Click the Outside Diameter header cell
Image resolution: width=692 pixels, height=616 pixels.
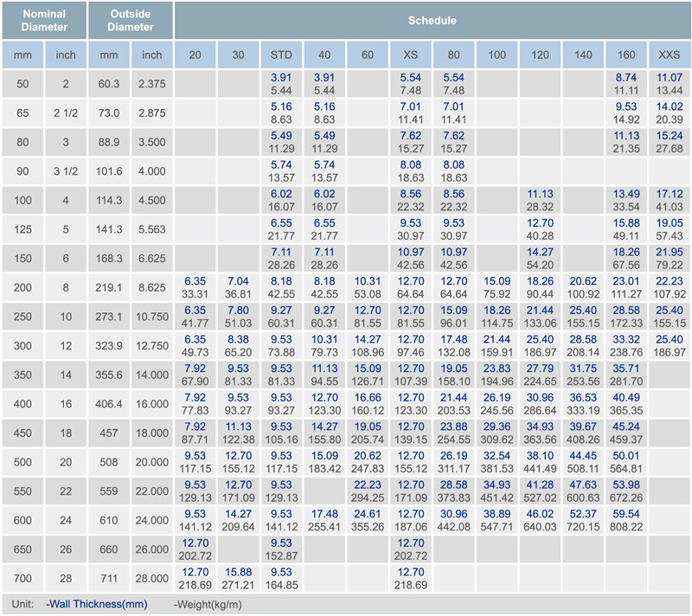(131, 20)
